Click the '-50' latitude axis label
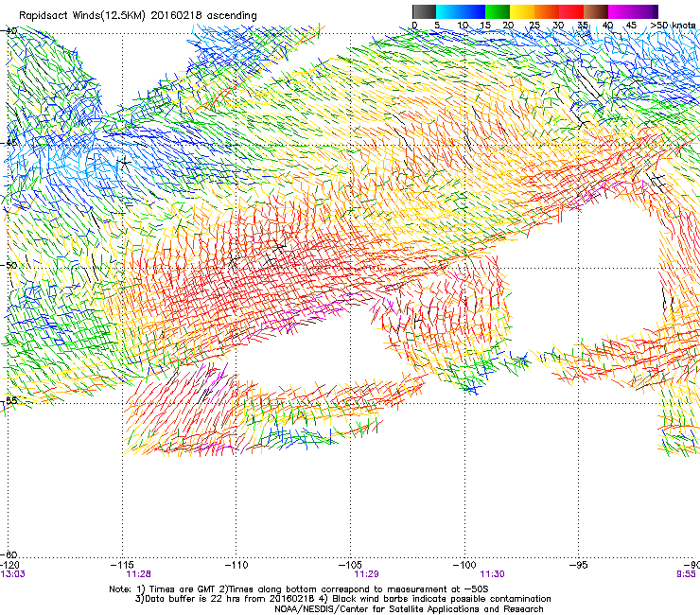 [9, 265]
